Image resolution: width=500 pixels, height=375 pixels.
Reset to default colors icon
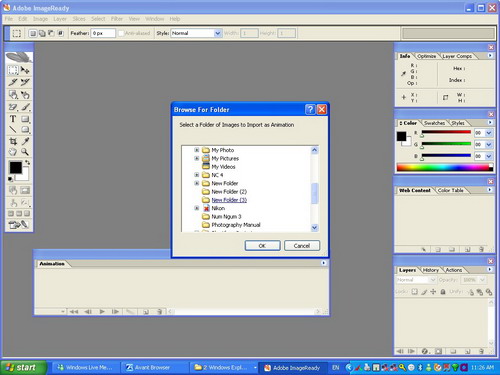[10, 179]
